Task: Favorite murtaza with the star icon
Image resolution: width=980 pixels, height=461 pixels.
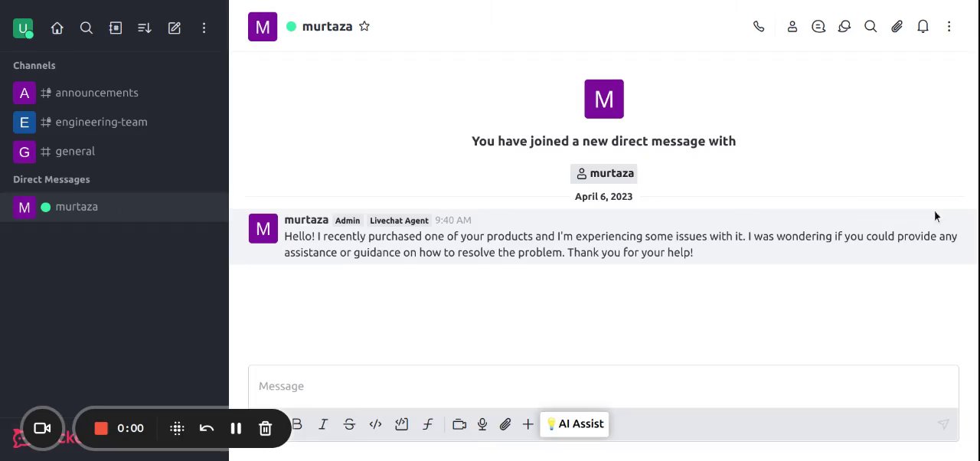Action: (364, 27)
